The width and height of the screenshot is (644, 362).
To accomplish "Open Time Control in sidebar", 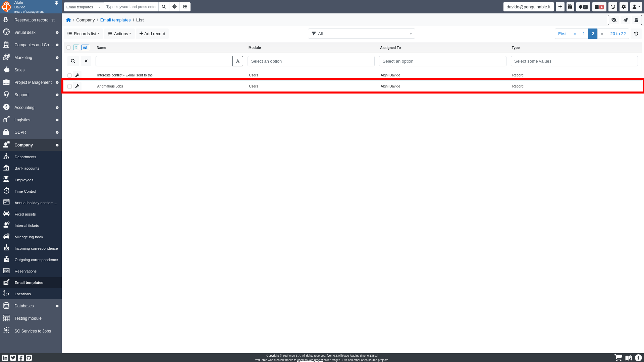I will point(31,191).
